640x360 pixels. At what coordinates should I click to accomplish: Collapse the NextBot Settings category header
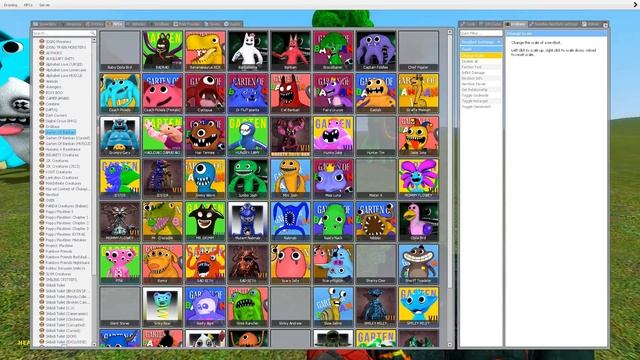click(481, 42)
